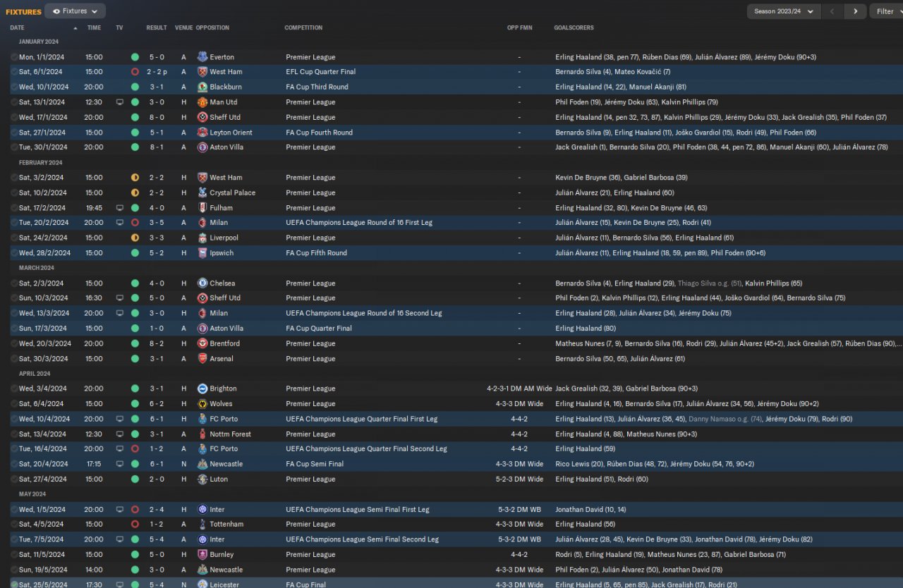
Task: Sort by the Result column header
Action: pyautogui.click(x=157, y=28)
